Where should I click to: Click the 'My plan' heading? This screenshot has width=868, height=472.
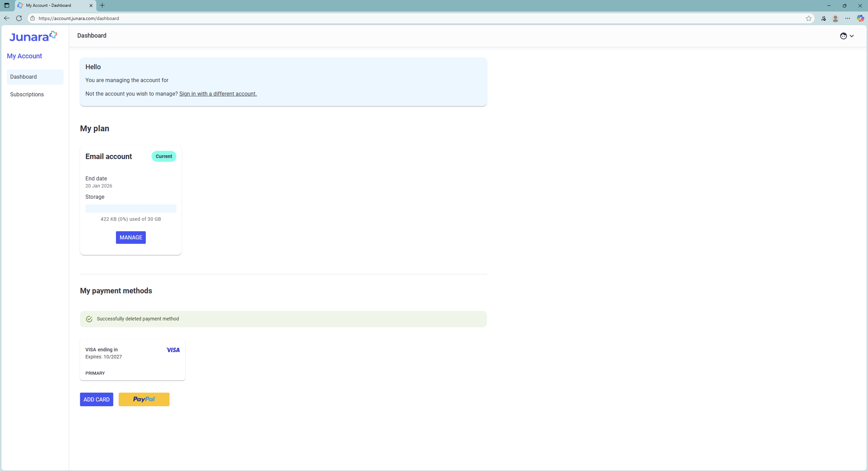95,128
